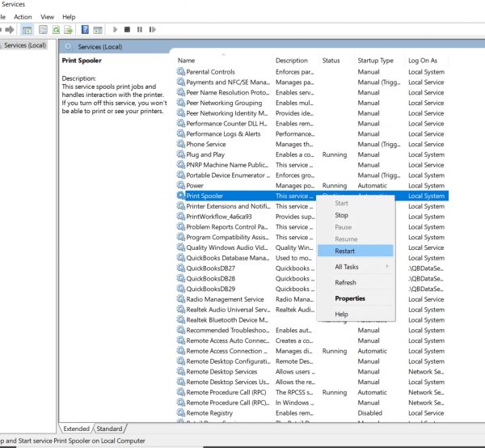Click gear icon beside QuickBooksDB27
Screen dimensions: 485x448
(180, 268)
